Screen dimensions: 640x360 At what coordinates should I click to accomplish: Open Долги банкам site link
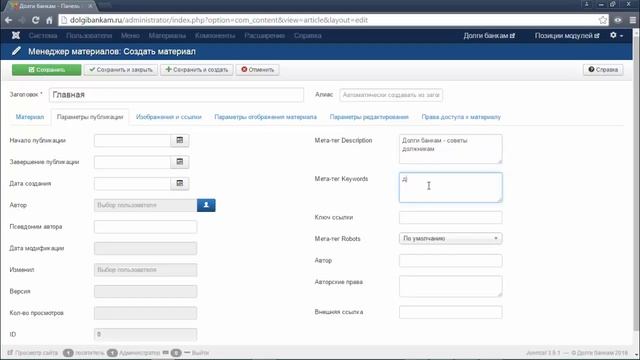489,36
